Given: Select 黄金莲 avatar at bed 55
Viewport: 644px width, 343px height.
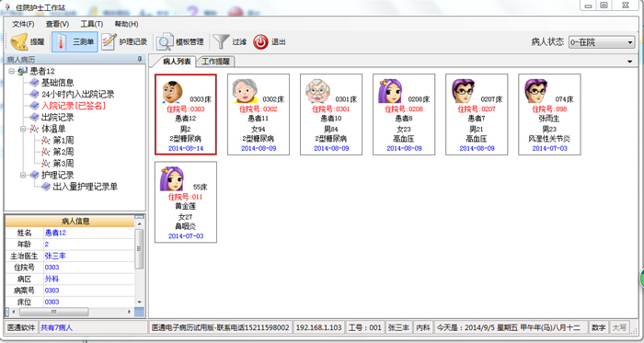Looking at the screenshot, I should click(172, 179).
